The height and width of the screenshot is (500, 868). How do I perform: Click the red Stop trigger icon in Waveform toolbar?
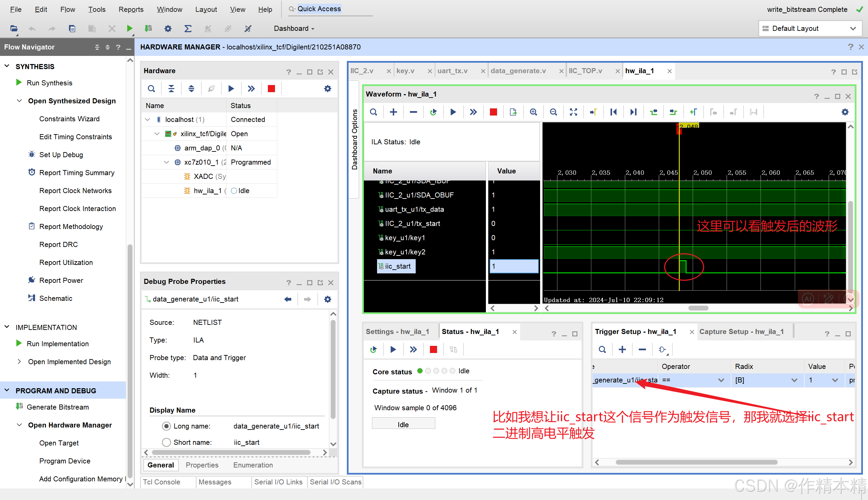[x=493, y=112]
